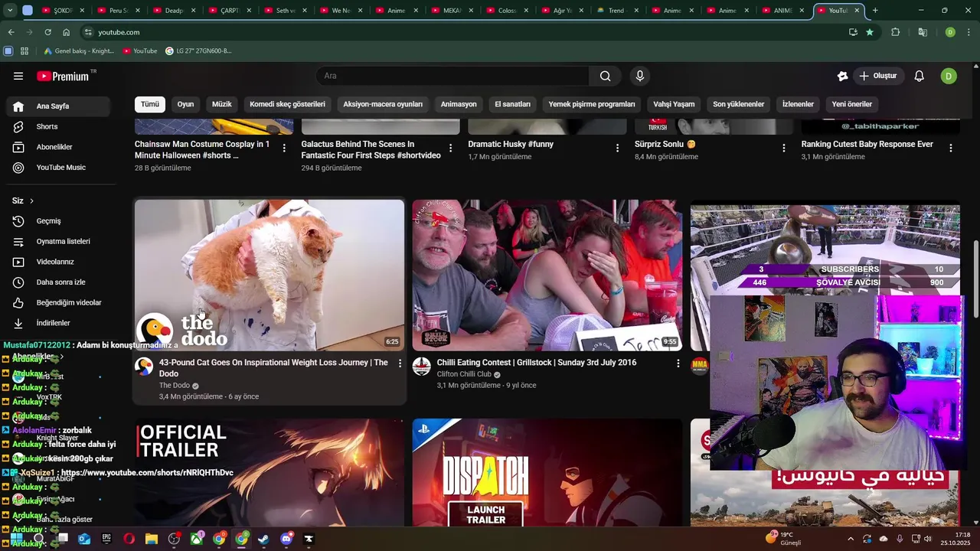Open Epic Games Launcher from the taskbar
The image size is (980, 551).
coord(106,539)
